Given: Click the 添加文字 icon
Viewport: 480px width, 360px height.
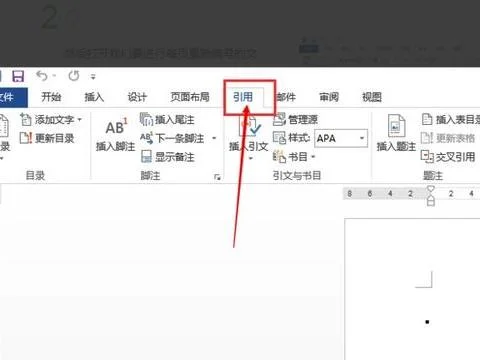Looking at the screenshot, I should [x=26, y=119].
